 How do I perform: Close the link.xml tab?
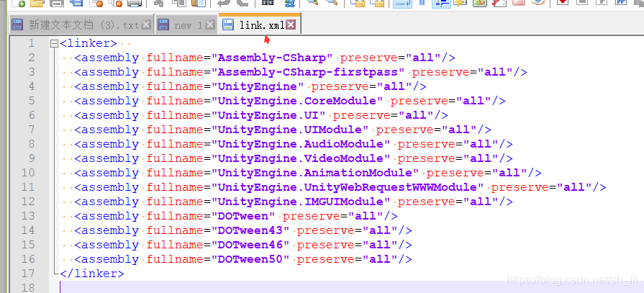[291, 24]
